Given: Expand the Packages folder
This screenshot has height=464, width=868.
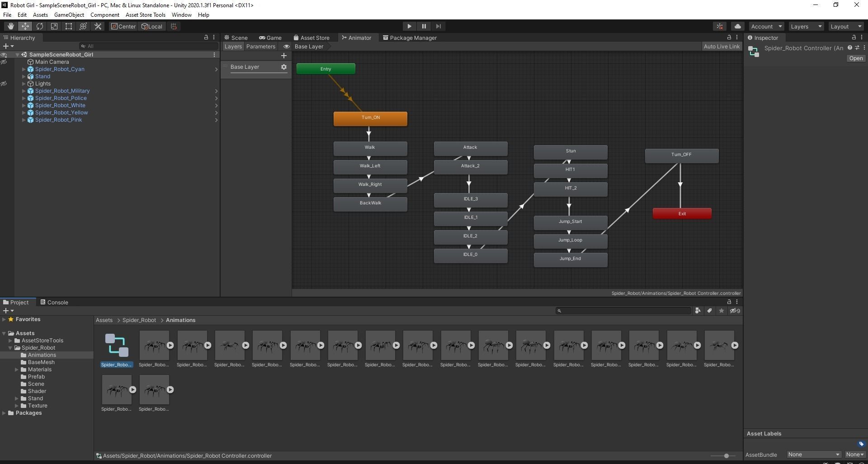Looking at the screenshot, I should pyautogui.click(x=4, y=413).
